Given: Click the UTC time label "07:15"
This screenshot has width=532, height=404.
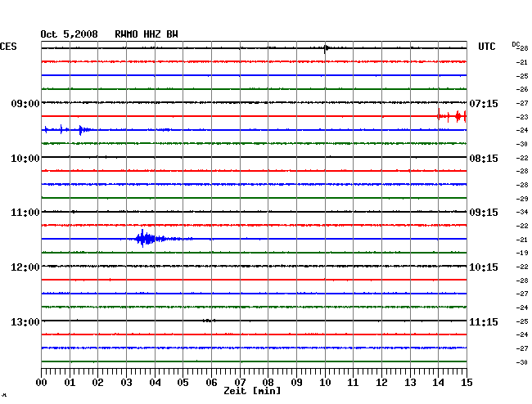Looking at the screenshot, I should coord(484,103).
